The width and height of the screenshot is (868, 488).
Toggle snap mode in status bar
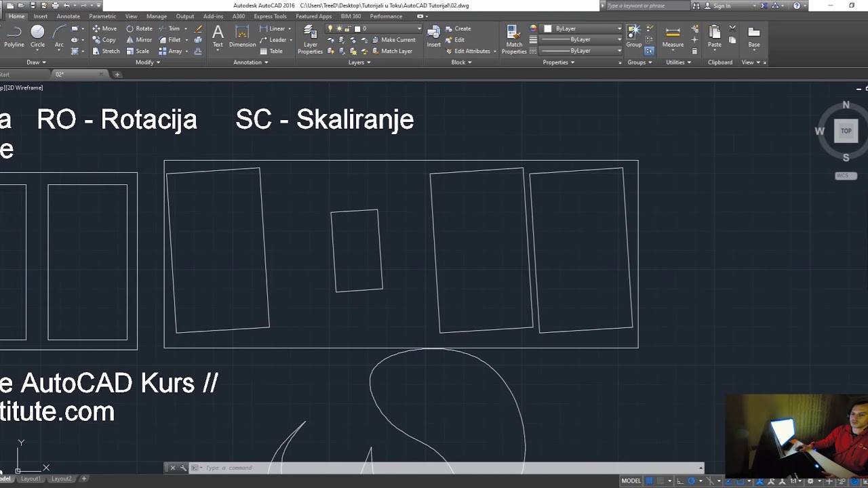coord(660,481)
